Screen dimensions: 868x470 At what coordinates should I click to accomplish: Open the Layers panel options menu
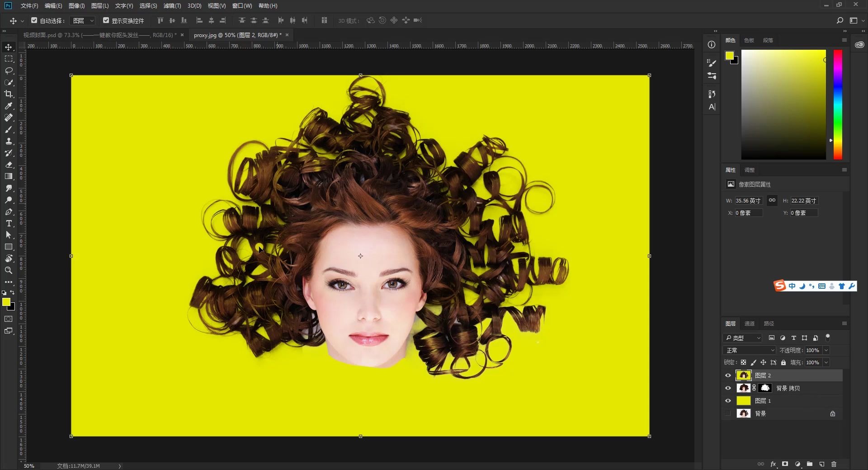[x=844, y=324]
